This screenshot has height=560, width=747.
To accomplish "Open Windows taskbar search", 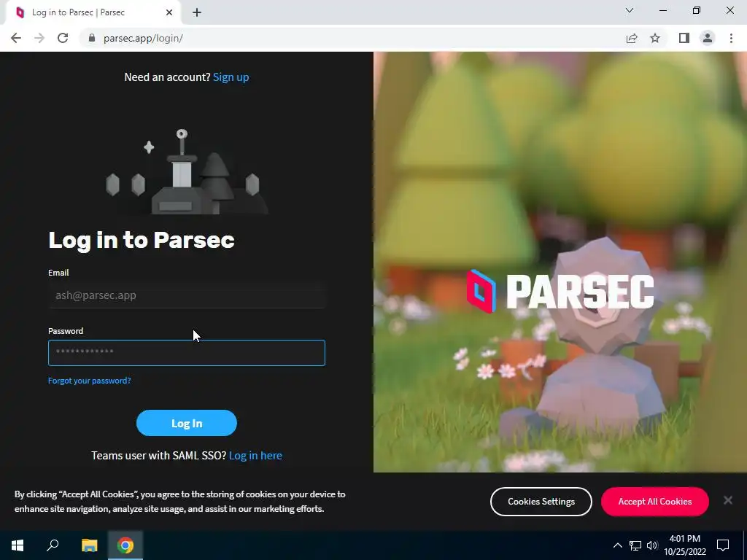I will 53,545.
